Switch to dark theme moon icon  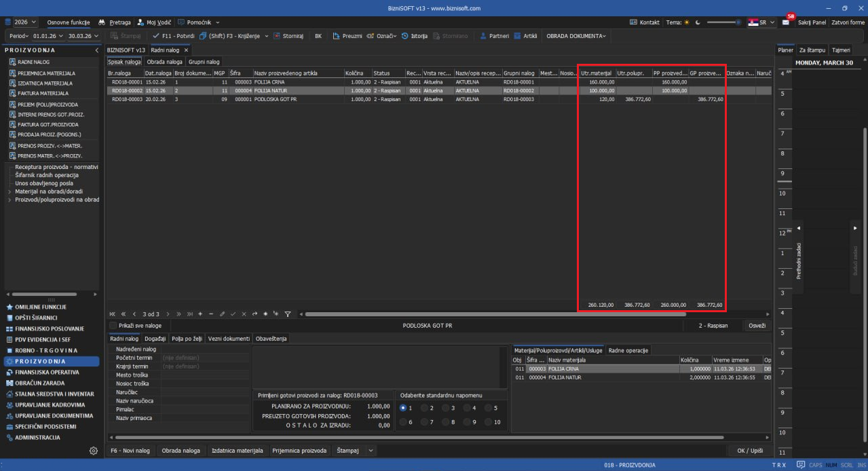pos(698,22)
